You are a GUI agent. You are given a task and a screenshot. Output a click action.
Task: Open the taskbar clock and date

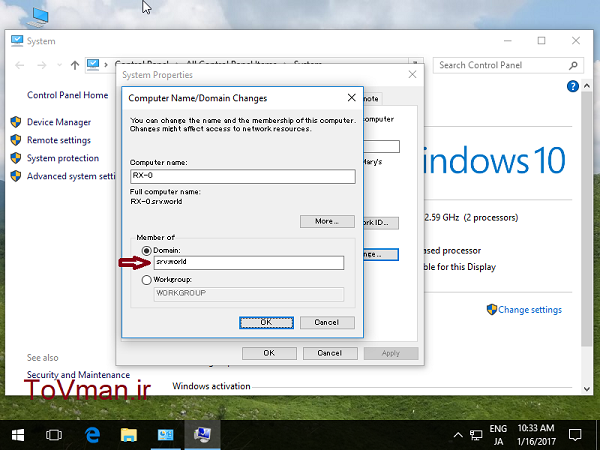click(536, 435)
